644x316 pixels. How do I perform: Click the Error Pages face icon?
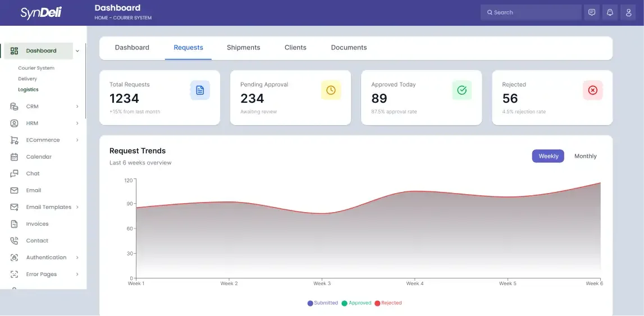click(x=15, y=274)
